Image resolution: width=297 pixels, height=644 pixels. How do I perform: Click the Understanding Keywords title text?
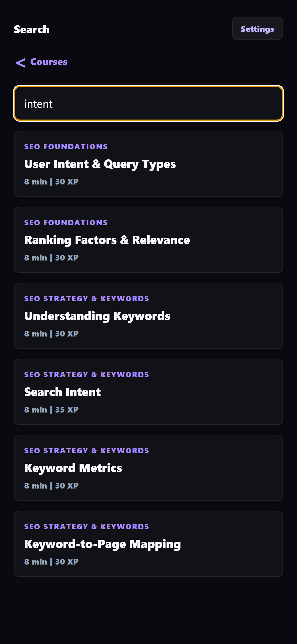(x=97, y=316)
